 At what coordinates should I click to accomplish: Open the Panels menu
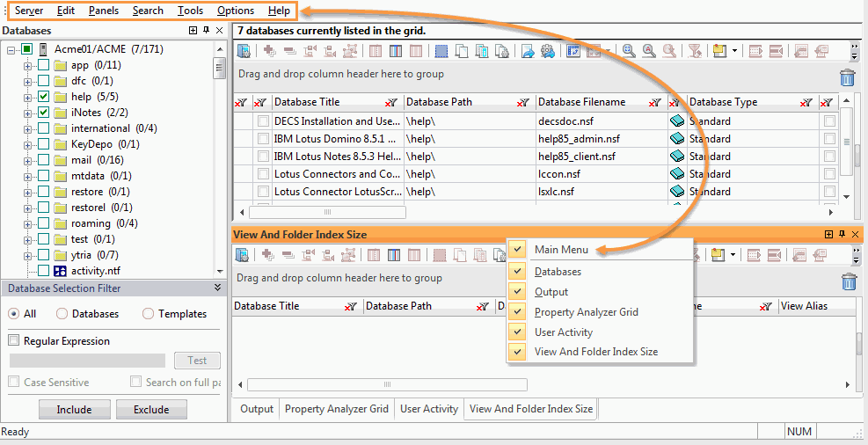tap(103, 11)
